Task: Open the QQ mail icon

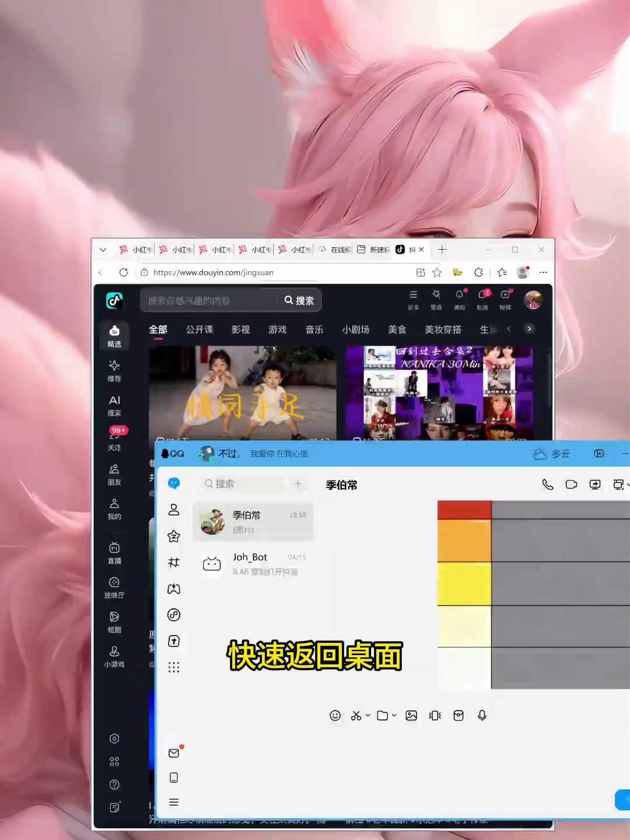Action: (174, 753)
